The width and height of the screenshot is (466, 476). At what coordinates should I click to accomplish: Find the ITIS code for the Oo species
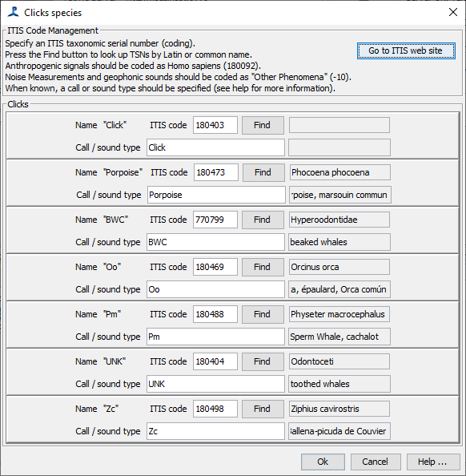263,267
